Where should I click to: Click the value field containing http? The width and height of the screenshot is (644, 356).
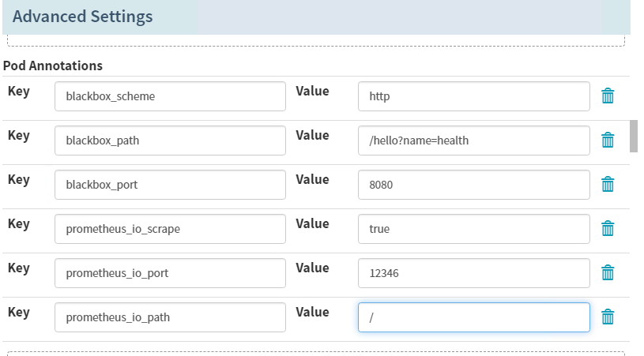[x=473, y=96]
